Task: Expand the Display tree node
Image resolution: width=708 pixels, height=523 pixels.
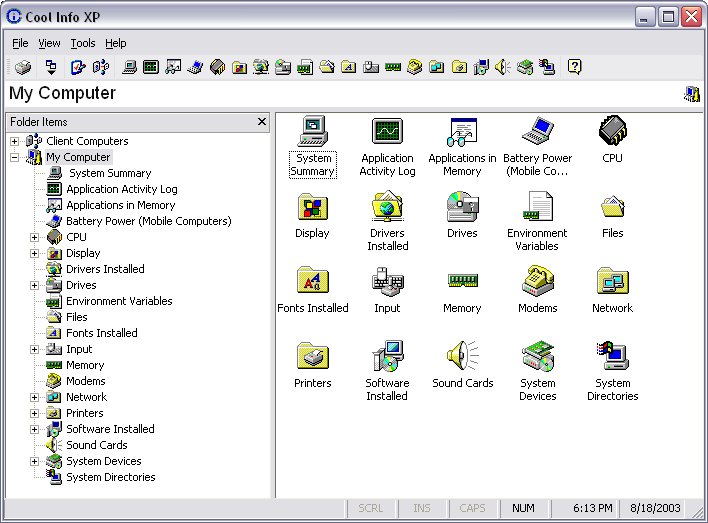Action: click(x=34, y=253)
